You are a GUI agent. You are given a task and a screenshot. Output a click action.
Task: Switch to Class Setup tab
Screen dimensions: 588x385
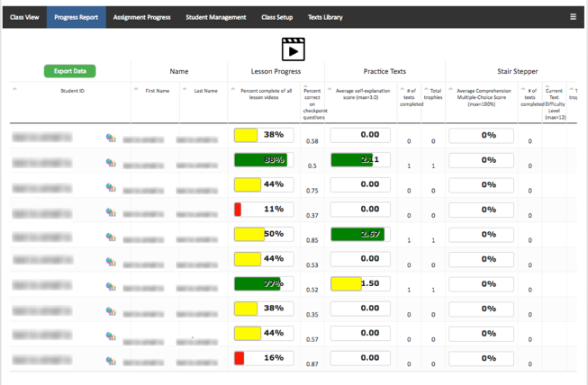pos(276,17)
